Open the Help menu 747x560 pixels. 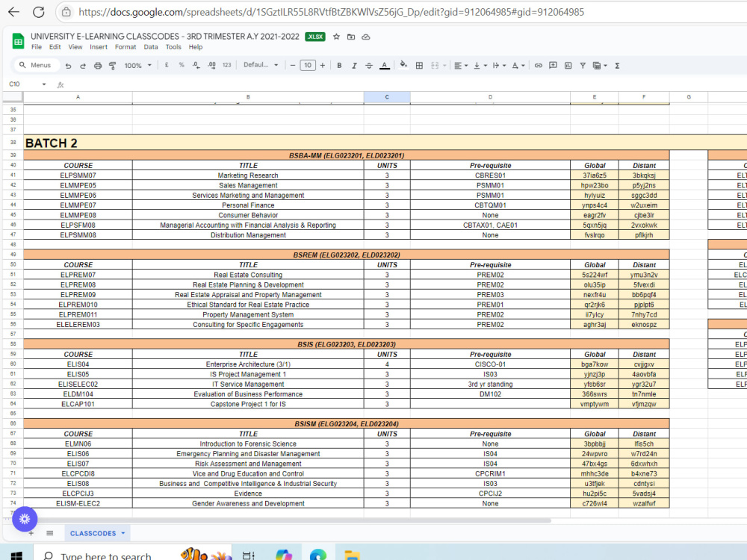(195, 47)
